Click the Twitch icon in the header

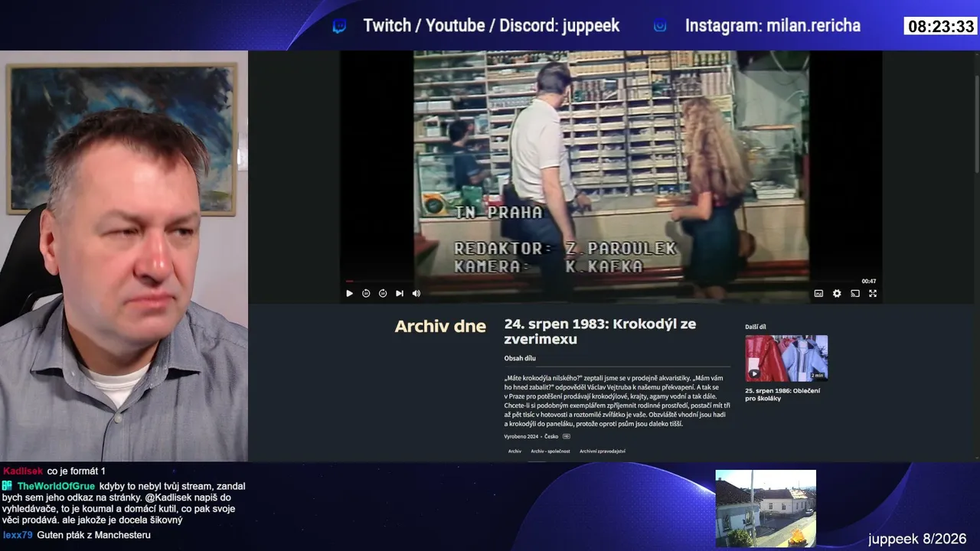click(x=339, y=26)
